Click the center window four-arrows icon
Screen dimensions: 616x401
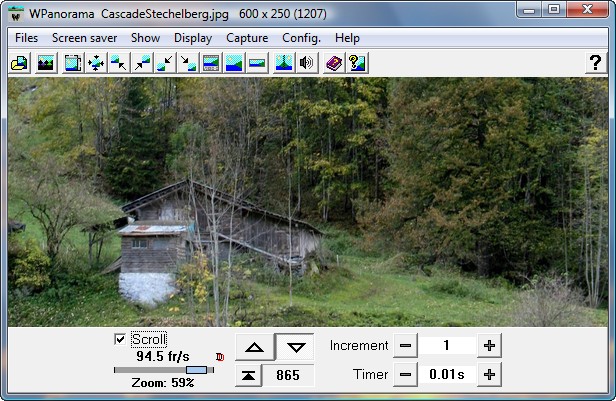(96, 63)
